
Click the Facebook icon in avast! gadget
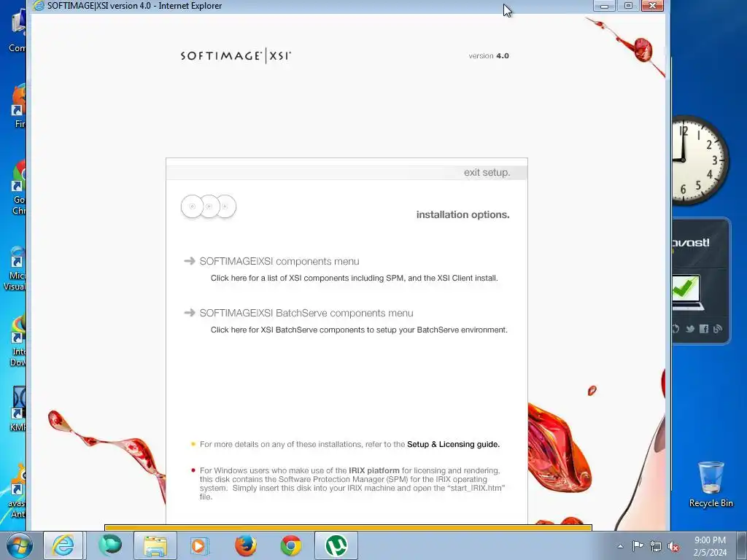coord(704,329)
